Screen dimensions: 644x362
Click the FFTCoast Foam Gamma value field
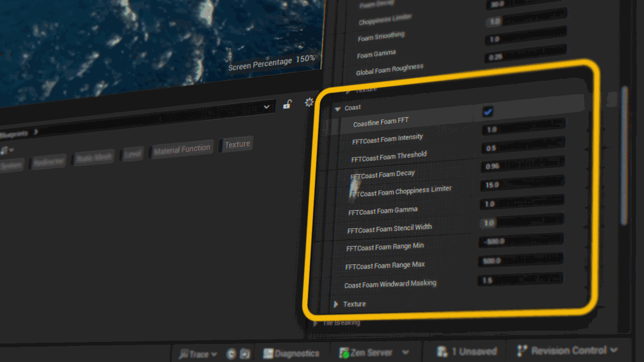click(x=521, y=202)
